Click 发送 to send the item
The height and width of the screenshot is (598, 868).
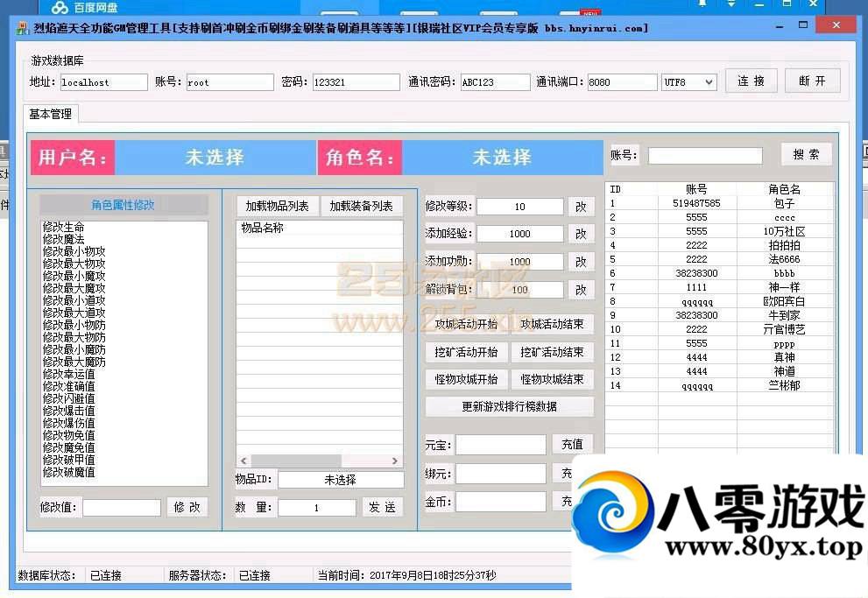pos(383,507)
